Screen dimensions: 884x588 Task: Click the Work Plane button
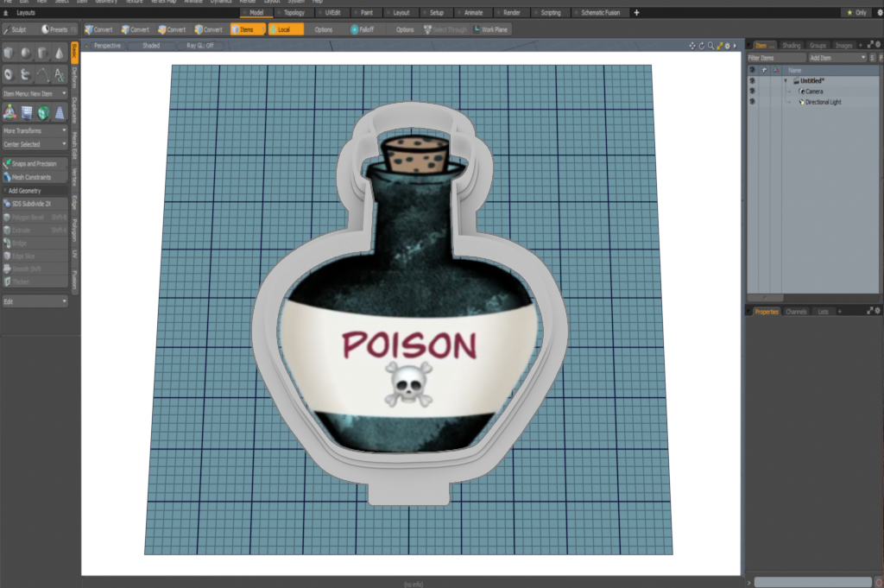491,29
